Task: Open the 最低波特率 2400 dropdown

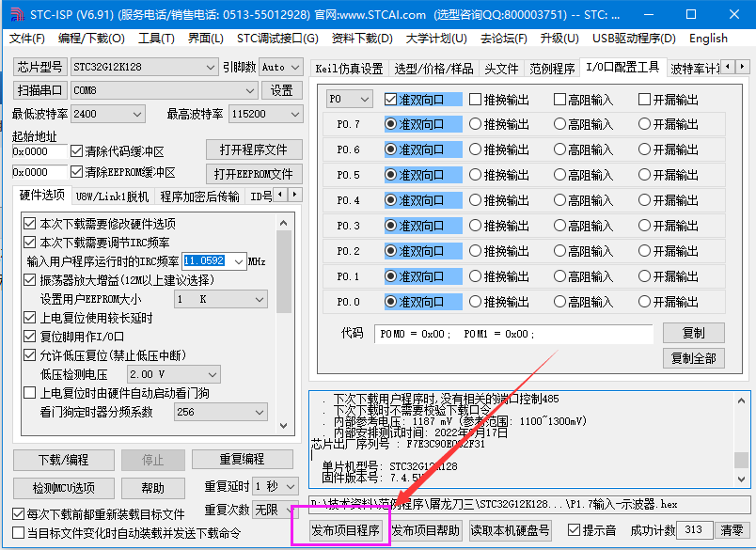Action: (108, 115)
